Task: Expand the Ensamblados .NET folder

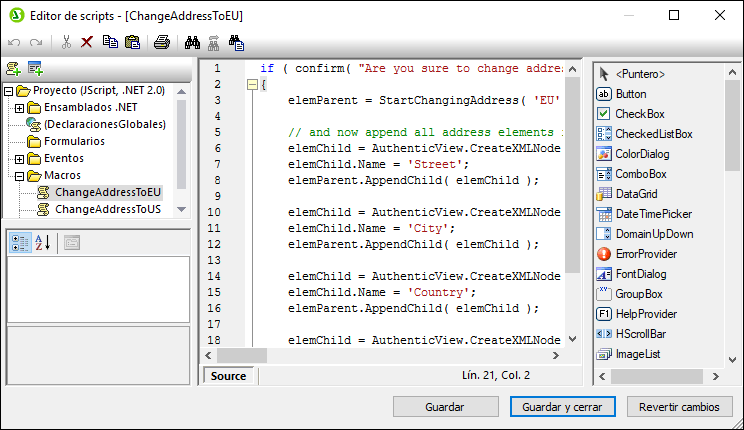Action: pyautogui.click(x=19, y=108)
